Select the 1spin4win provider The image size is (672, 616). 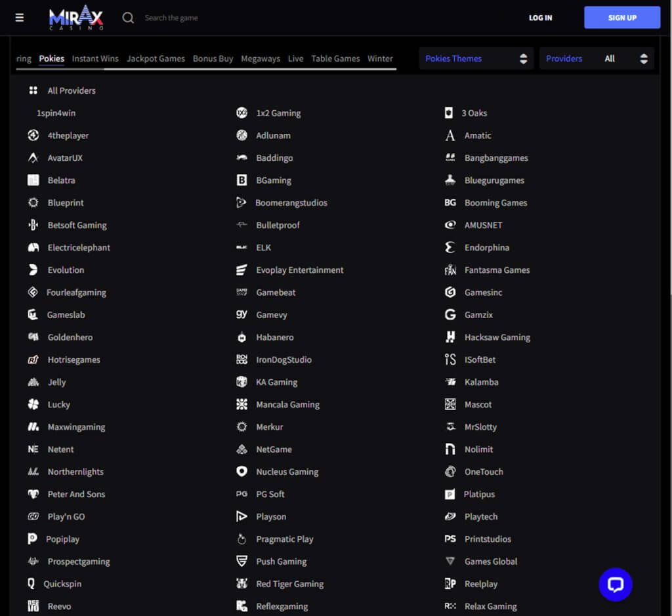[56, 113]
